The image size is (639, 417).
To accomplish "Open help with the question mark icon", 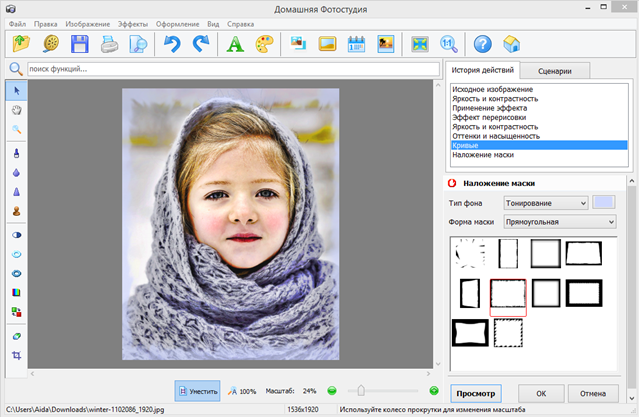I will (483, 44).
